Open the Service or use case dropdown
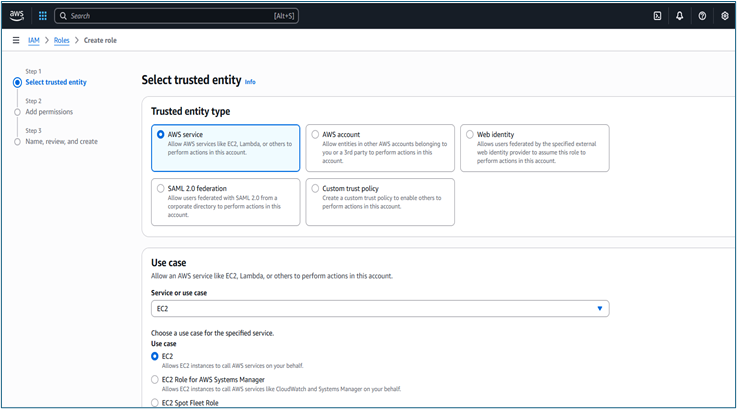Screen dimensions: 737x409 click(x=380, y=308)
